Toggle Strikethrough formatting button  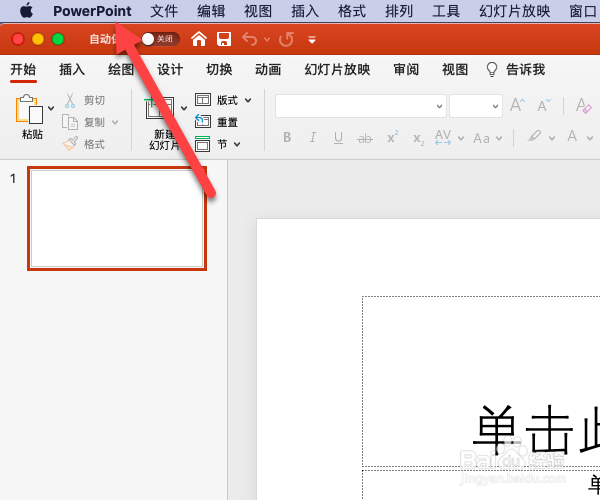coord(365,138)
